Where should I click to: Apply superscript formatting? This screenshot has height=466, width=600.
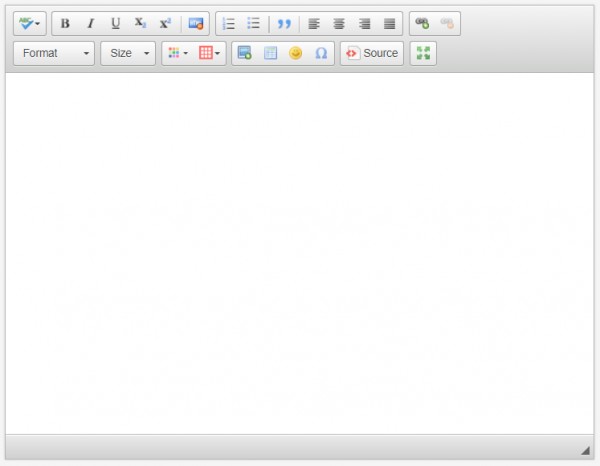[x=165, y=23]
